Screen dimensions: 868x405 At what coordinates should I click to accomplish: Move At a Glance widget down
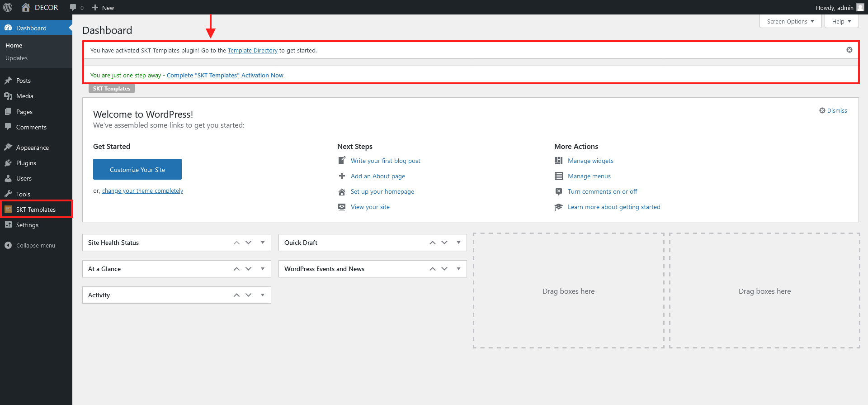pyautogui.click(x=248, y=269)
